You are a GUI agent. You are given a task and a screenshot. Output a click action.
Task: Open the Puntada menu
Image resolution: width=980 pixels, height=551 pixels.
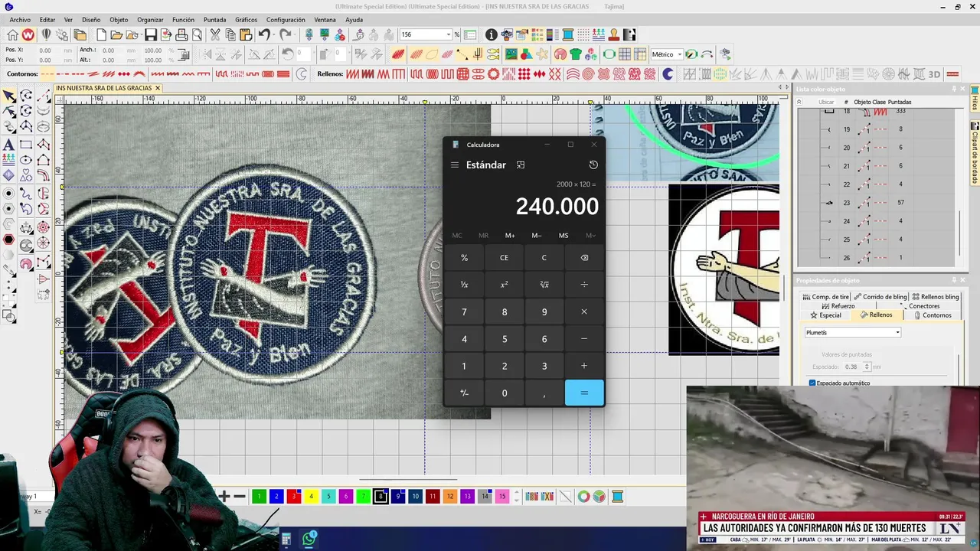pyautogui.click(x=214, y=20)
